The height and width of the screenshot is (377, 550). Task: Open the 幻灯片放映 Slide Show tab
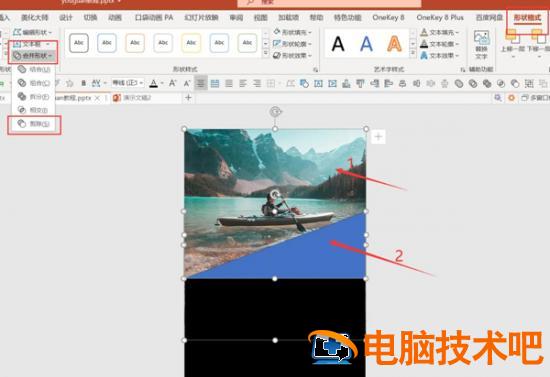201,18
